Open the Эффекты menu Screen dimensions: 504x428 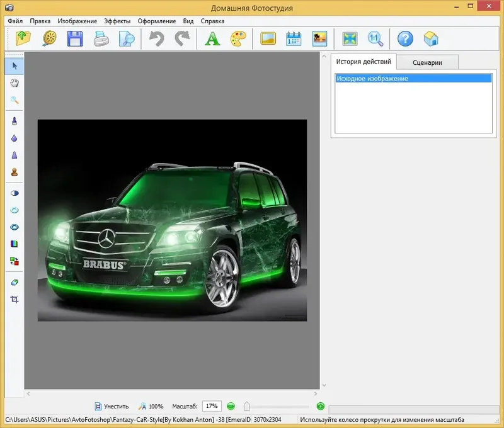(117, 21)
